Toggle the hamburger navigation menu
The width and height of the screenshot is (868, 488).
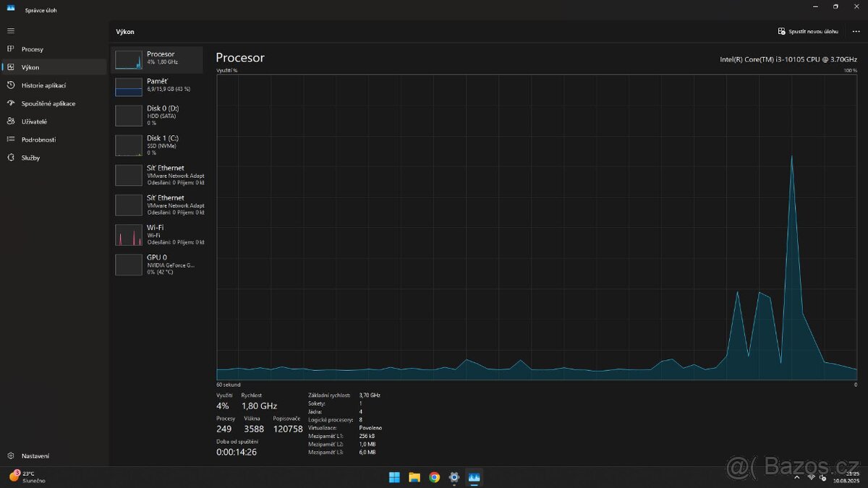click(x=11, y=31)
